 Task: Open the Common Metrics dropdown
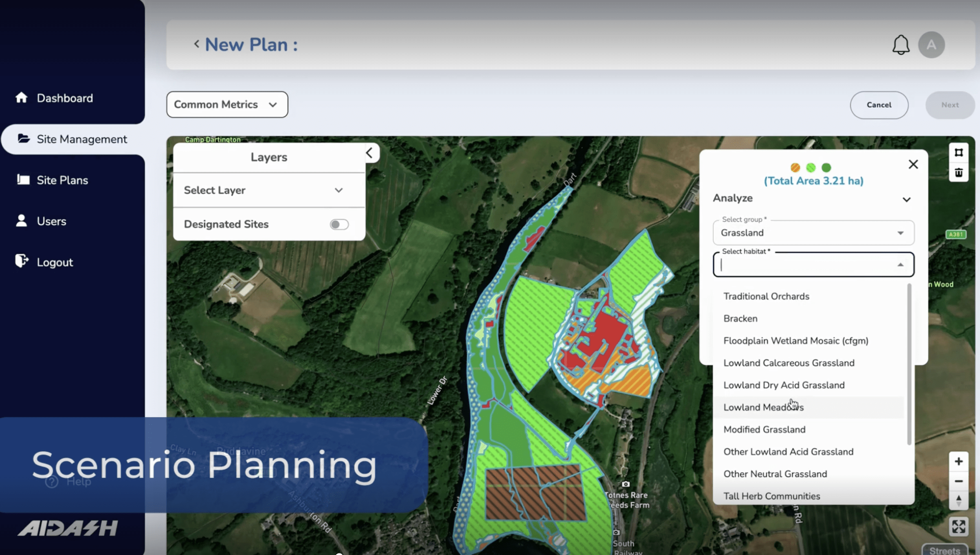click(x=227, y=105)
